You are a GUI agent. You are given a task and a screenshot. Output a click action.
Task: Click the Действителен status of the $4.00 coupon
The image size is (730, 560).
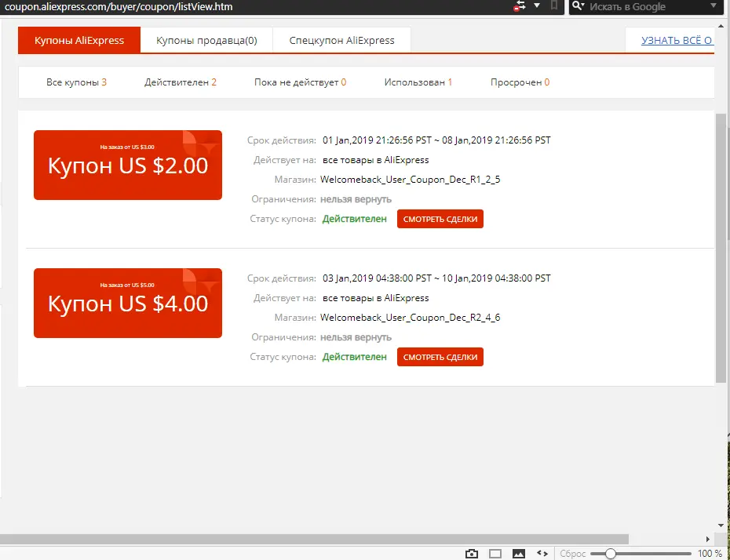click(x=354, y=357)
